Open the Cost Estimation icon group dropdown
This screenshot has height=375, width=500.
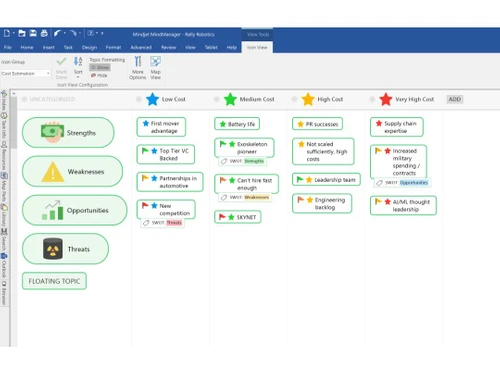click(25, 73)
